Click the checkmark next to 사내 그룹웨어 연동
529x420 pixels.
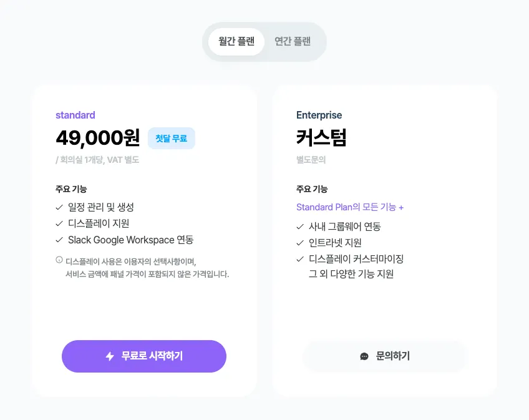point(300,227)
